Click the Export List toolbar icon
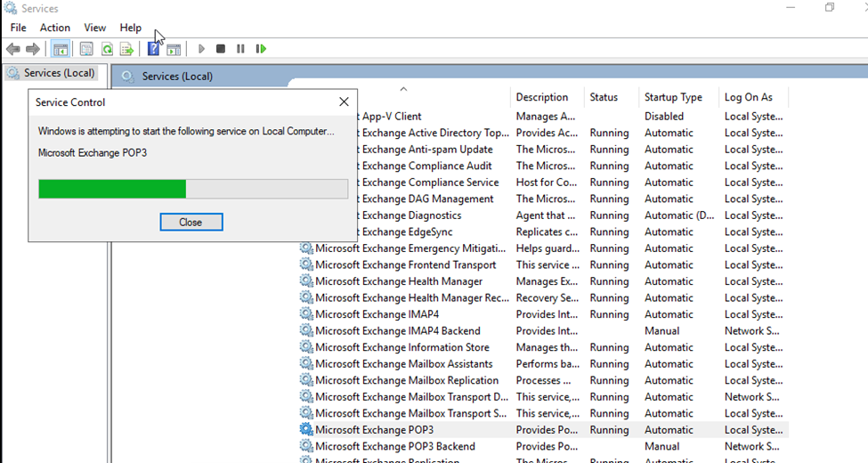Image resolution: width=868 pixels, height=463 pixels. pyautogui.click(x=126, y=49)
